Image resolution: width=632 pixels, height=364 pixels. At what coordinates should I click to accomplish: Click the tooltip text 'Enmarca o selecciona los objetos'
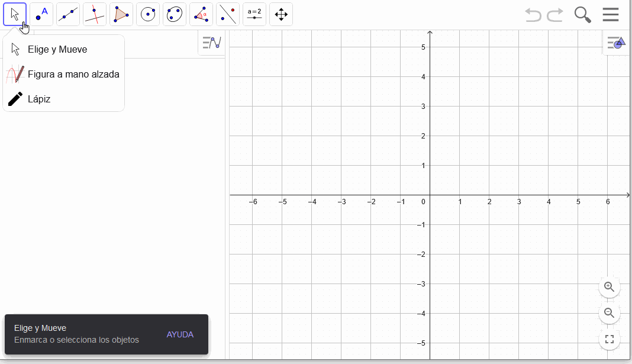point(76,340)
